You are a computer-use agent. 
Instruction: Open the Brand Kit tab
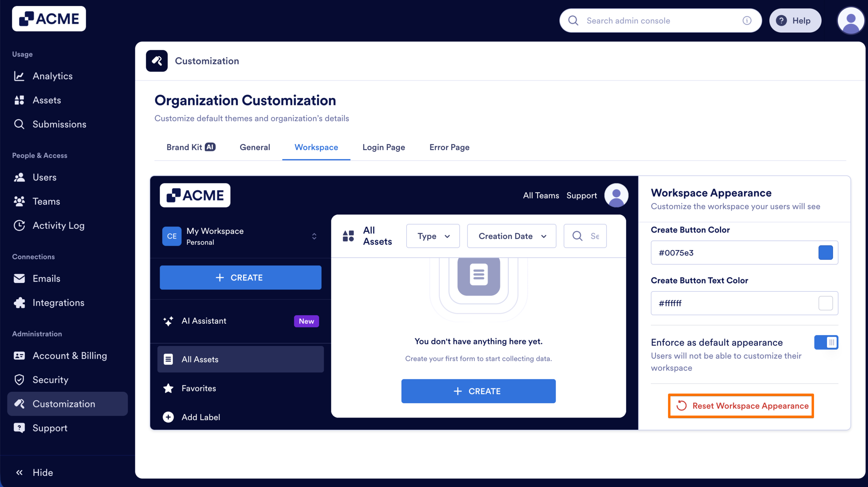point(191,147)
